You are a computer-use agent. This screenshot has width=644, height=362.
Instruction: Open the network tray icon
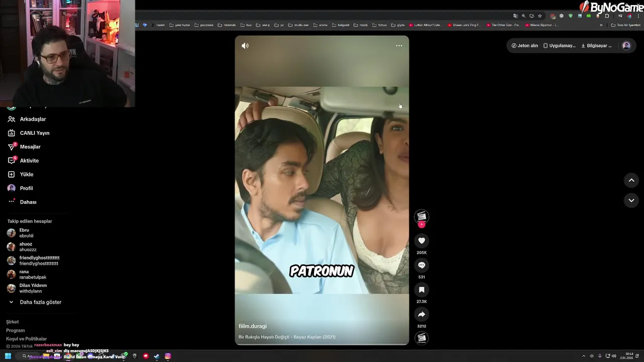[607, 356]
